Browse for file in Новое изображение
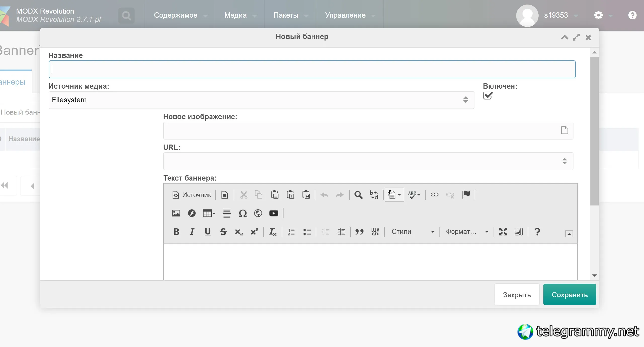 tap(565, 130)
